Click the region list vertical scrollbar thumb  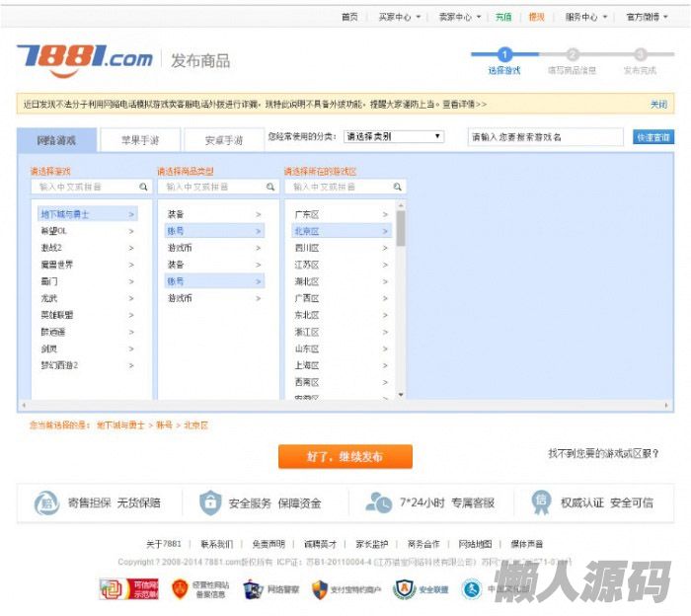(x=401, y=228)
